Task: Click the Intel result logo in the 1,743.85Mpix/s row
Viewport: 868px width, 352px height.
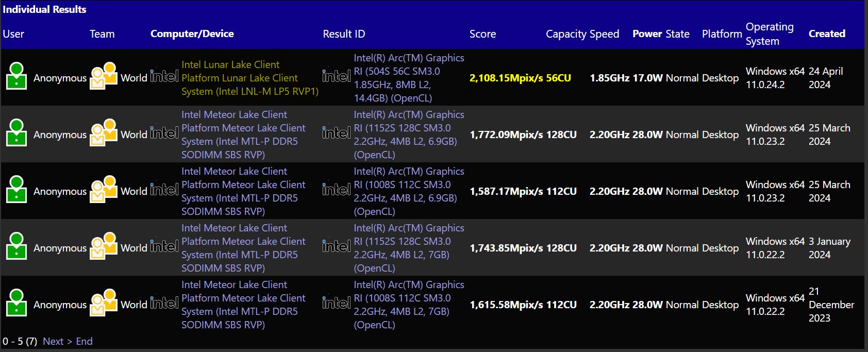Action: pyautogui.click(x=337, y=246)
